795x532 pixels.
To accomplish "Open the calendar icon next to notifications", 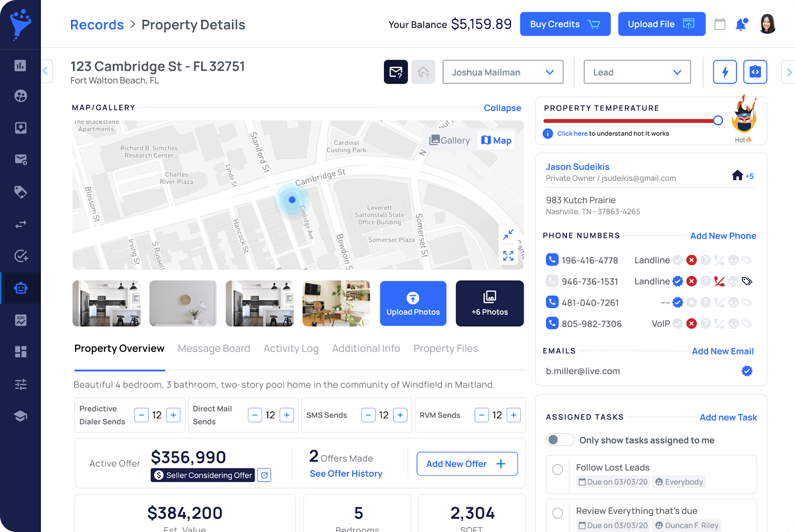I will [x=720, y=23].
